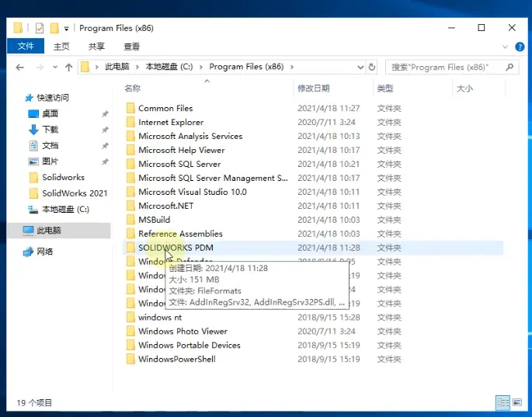The height and width of the screenshot is (417, 532).
Task: Open the address bar history dropdown
Action: [360, 68]
